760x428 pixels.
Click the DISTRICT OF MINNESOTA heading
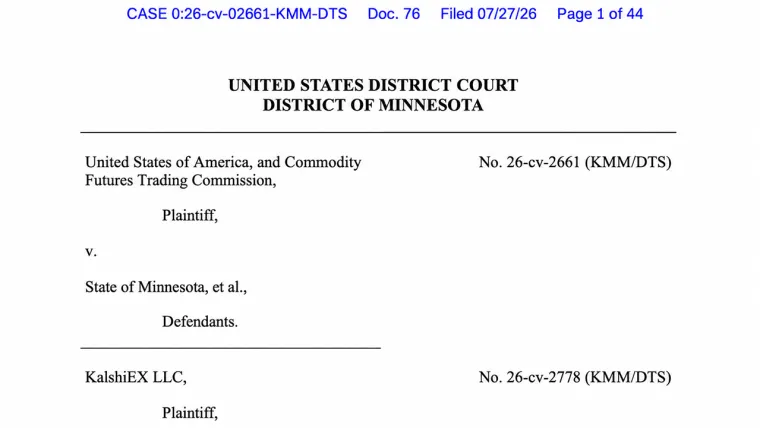coord(373,105)
